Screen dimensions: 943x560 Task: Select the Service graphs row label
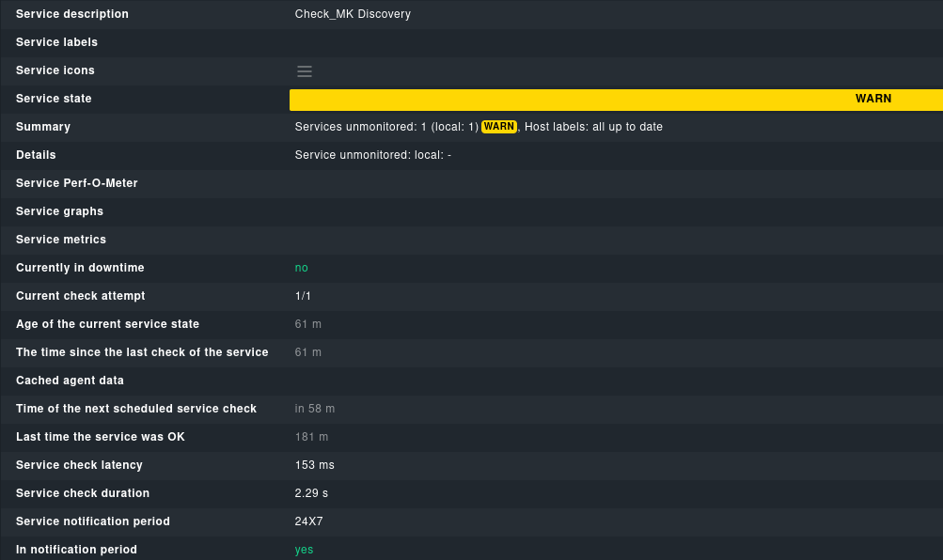[x=59, y=211]
